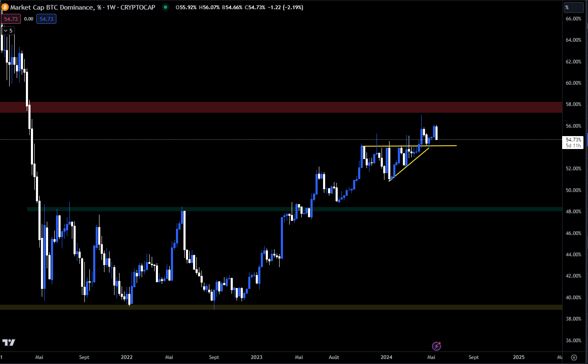Open the % price scale unit menu
Viewport: 588px width, 364px height.
click(x=573, y=8)
